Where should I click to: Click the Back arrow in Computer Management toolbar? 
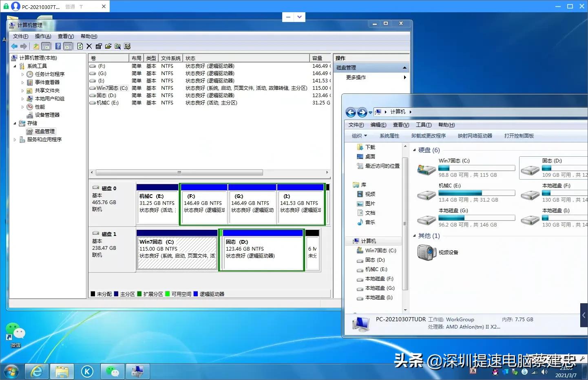click(x=14, y=46)
